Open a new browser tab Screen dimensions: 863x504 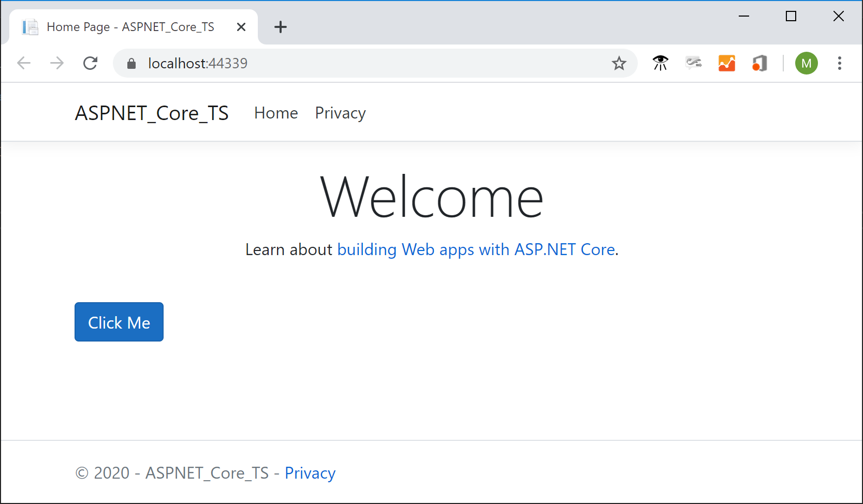coord(281,26)
